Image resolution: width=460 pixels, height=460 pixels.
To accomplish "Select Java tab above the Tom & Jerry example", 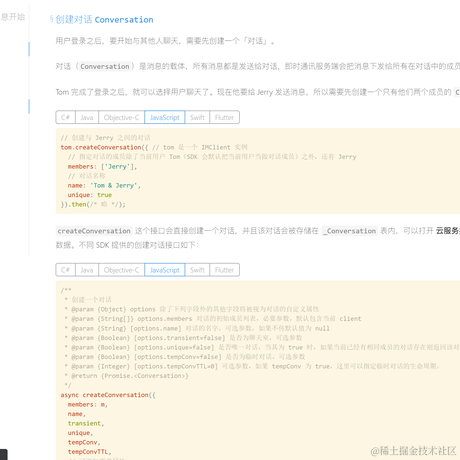I will [x=87, y=117].
